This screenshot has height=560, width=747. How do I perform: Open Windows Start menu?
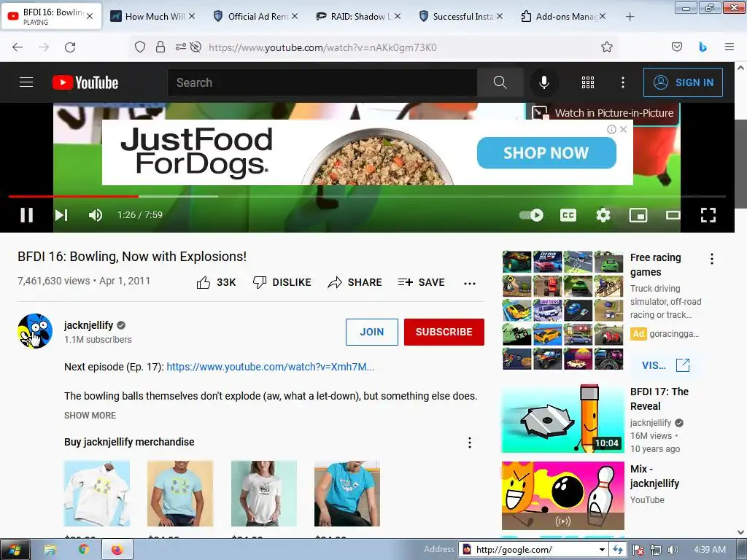click(15, 550)
